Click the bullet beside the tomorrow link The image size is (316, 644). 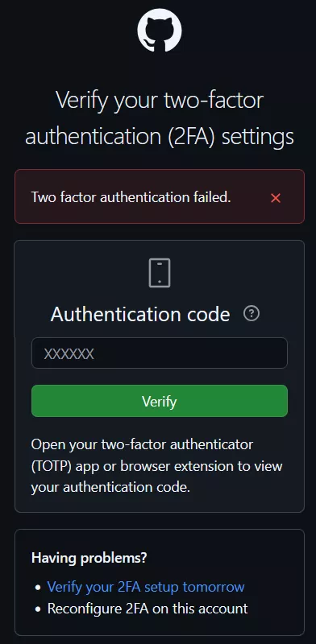[x=38, y=588]
